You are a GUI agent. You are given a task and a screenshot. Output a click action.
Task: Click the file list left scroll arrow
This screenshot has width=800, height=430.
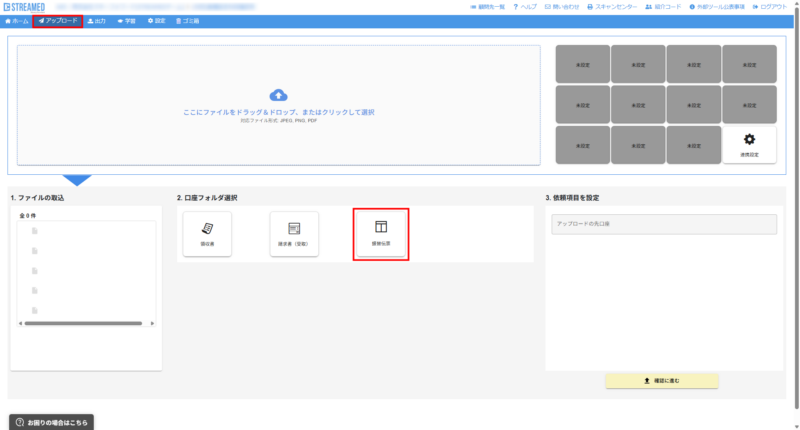(20, 323)
